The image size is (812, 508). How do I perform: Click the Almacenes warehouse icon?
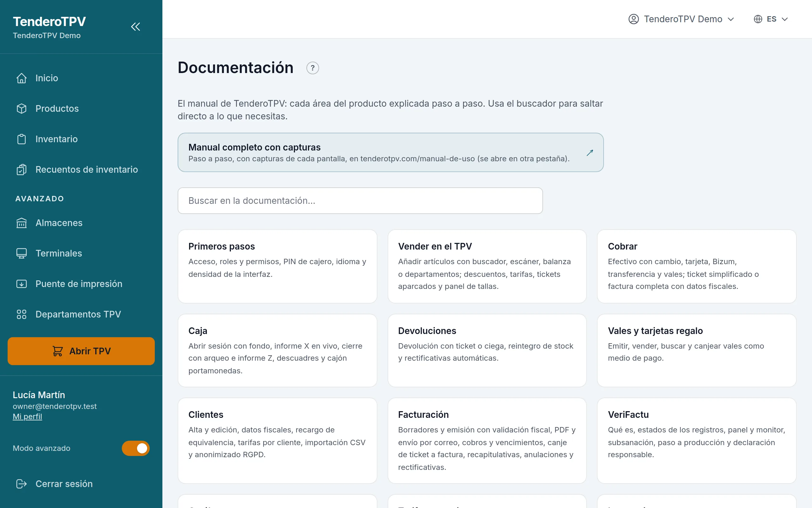[22, 223]
